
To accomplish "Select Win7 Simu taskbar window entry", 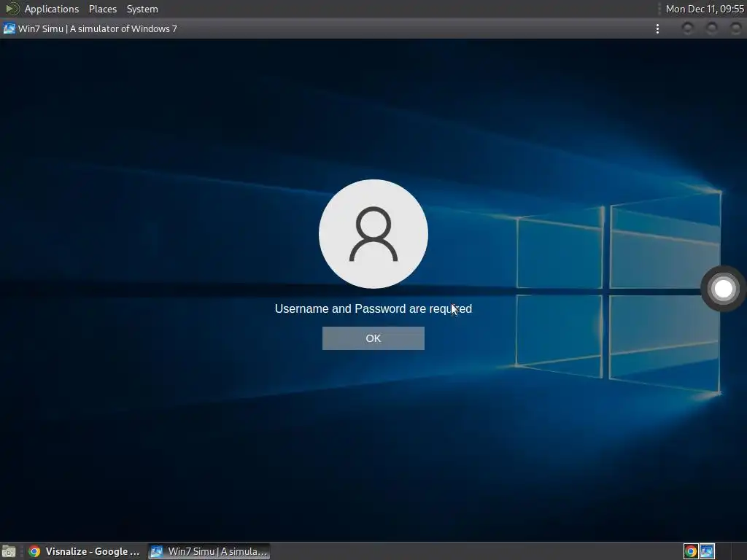I will point(209,551).
